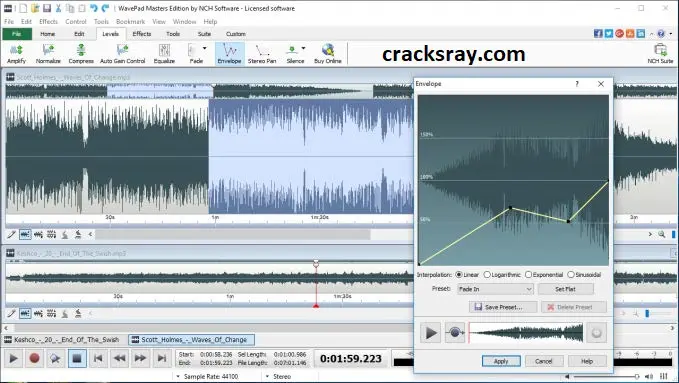Open the Stereo Pan tool

coord(262,54)
